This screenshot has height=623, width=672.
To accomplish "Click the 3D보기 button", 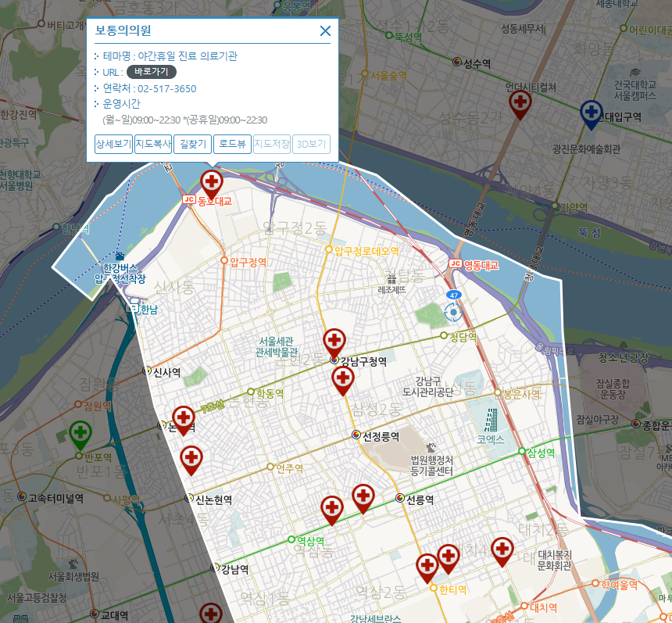I will point(311,144).
